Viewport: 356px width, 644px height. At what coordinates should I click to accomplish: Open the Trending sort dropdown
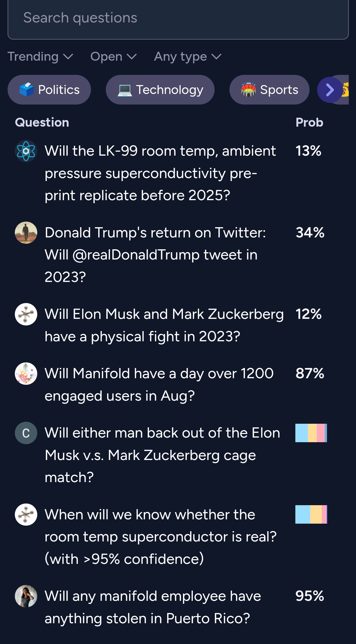40,57
